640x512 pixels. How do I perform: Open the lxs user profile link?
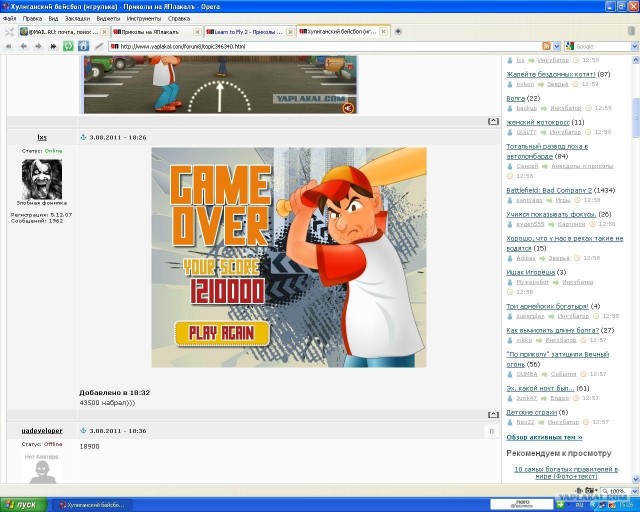42,137
